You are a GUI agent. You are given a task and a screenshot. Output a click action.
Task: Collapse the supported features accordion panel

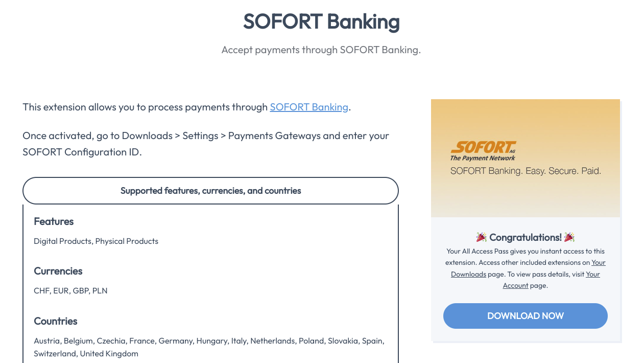pyautogui.click(x=210, y=190)
